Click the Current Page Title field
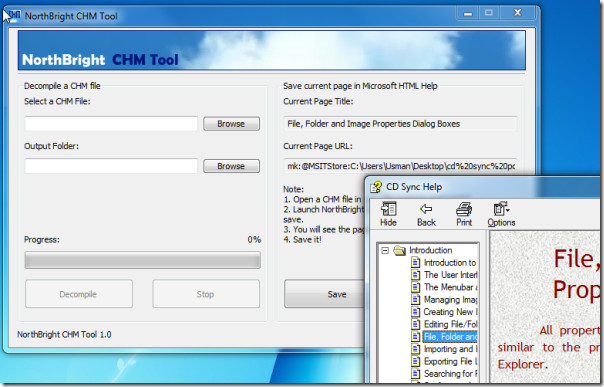The width and height of the screenshot is (604, 387). pos(400,124)
